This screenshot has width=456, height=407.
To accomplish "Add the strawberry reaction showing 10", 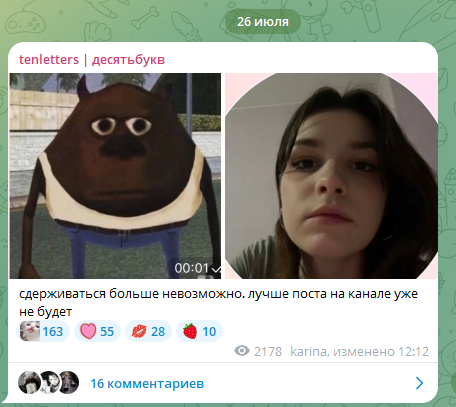I will pyautogui.click(x=199, y=331).
